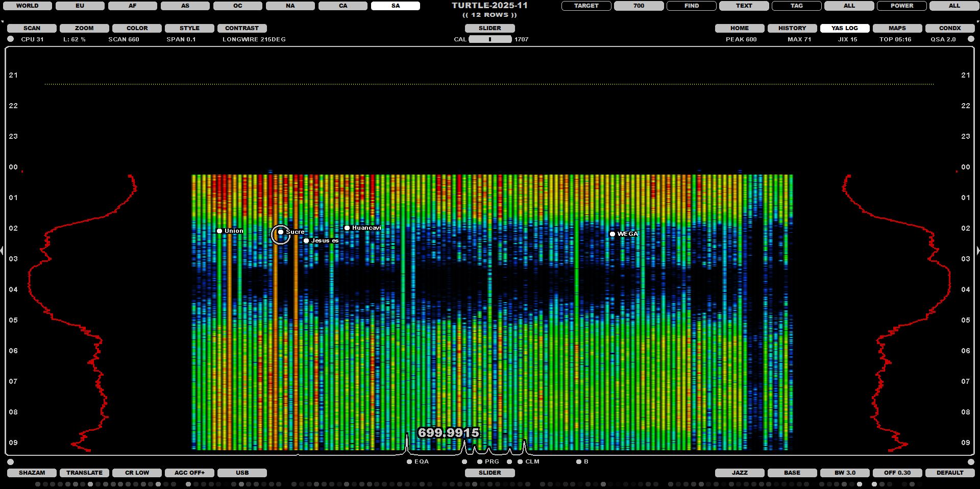This screenshot has height=489, width=980.
Task: Select the Union station marker
Action: tap(219, 231)
